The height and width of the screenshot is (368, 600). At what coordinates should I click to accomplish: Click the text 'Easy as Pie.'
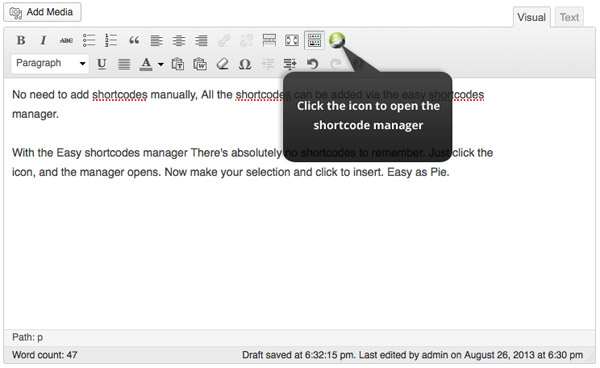pos(418,172)
